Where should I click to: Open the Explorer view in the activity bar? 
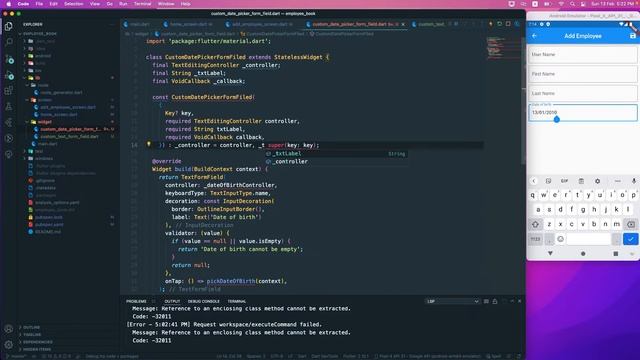[x=9, y=27]
